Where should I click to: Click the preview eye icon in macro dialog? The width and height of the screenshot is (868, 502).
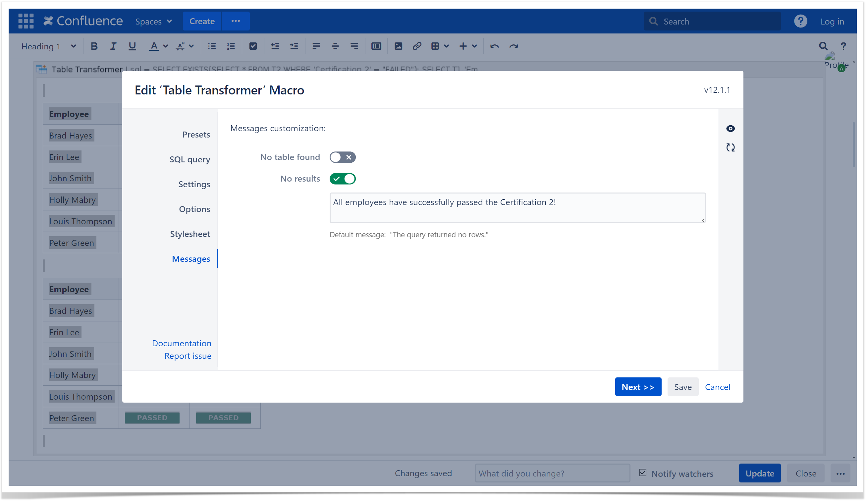coord(730,129)
